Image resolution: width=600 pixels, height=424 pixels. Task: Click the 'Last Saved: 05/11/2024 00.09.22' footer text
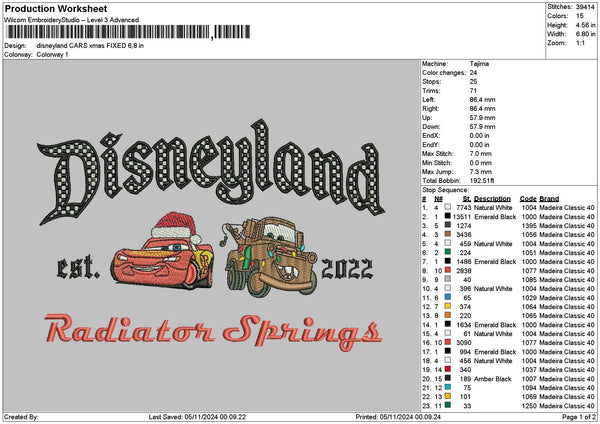tap(197, 417)
